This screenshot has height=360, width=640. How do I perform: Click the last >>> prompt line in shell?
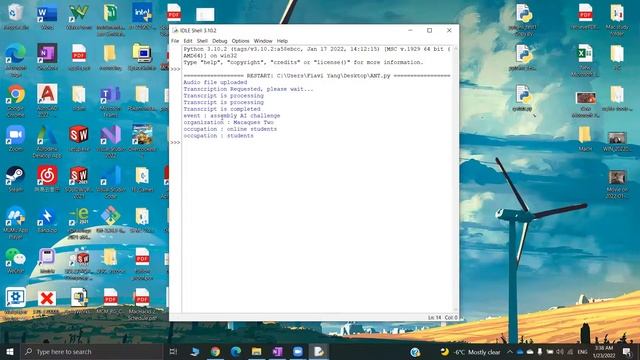(x=175, y=142)
